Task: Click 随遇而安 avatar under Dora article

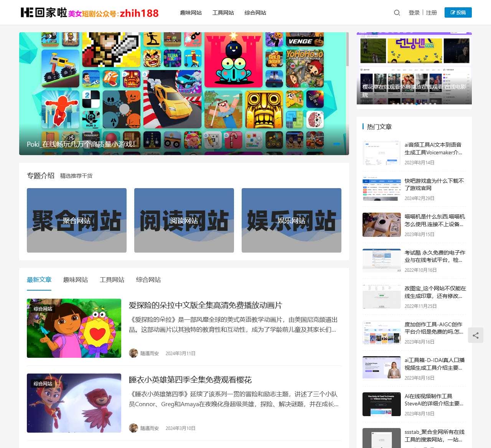Action: pos(133,353)
